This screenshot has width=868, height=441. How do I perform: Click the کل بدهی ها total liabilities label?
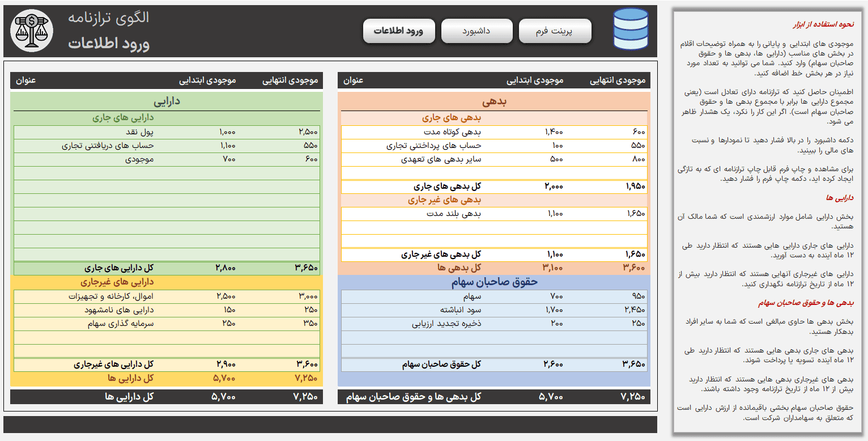pos(459,268)
